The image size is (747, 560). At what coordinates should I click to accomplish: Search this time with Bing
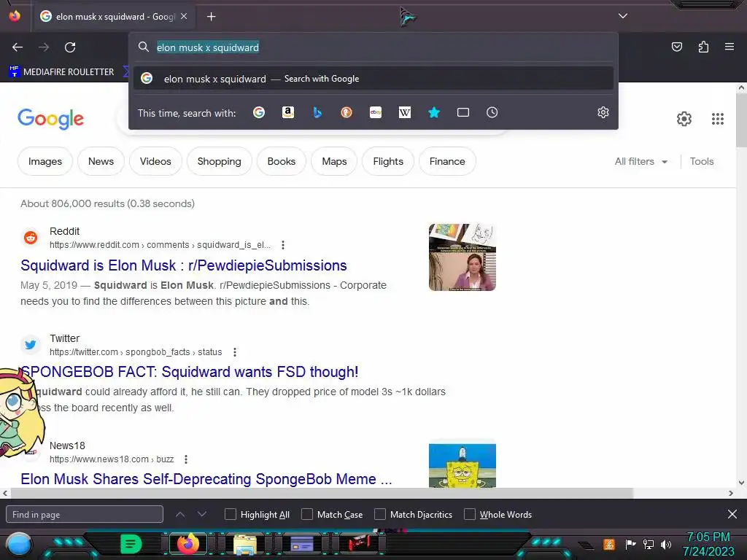317,112
